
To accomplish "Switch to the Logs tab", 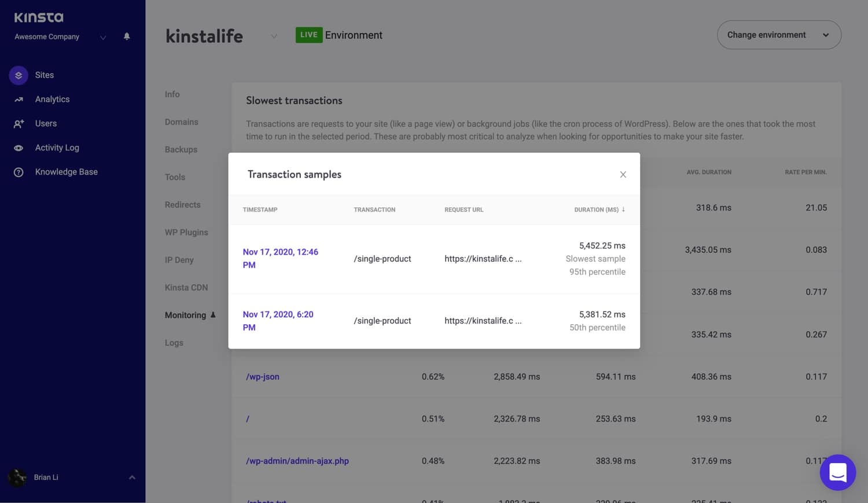I will pyautogui.click(x=174, y=343).
